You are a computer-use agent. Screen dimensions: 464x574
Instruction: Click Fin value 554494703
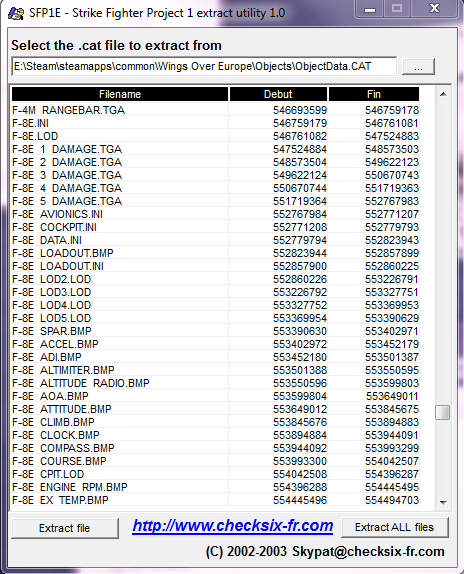[x=392, y=500]
